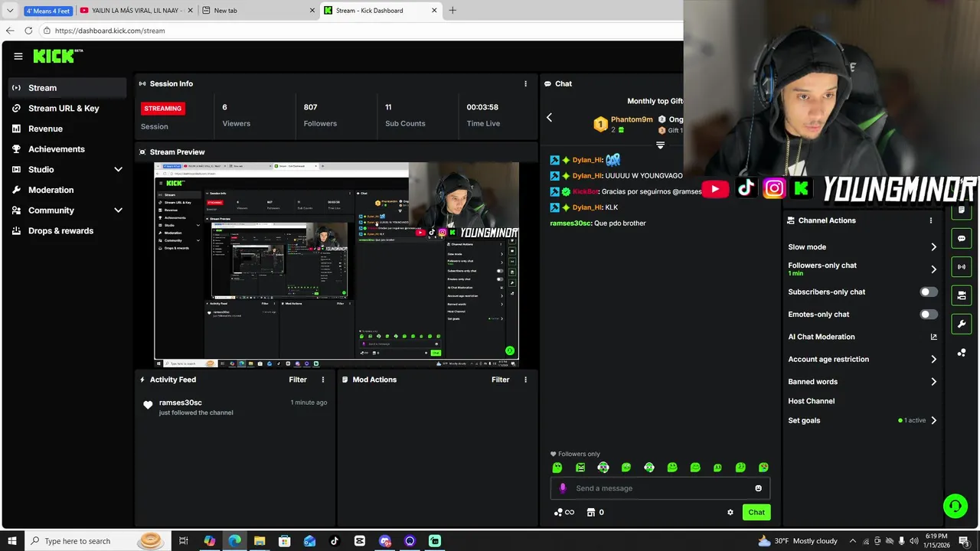The image size is (980, 551).
Task: Click Host Channel
Action: (x=811, y=401)
